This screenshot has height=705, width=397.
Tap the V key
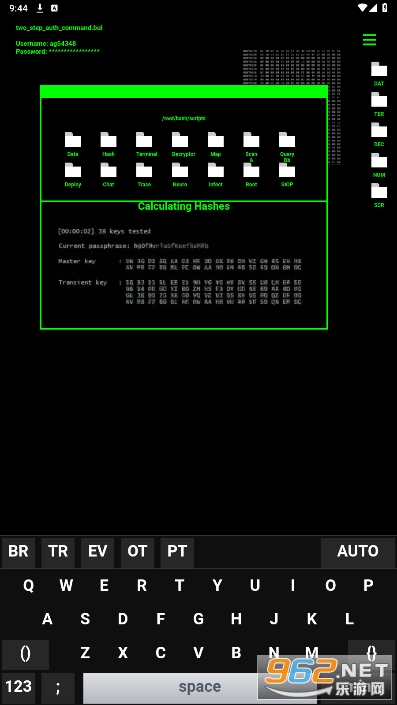(x=198, y=653)
